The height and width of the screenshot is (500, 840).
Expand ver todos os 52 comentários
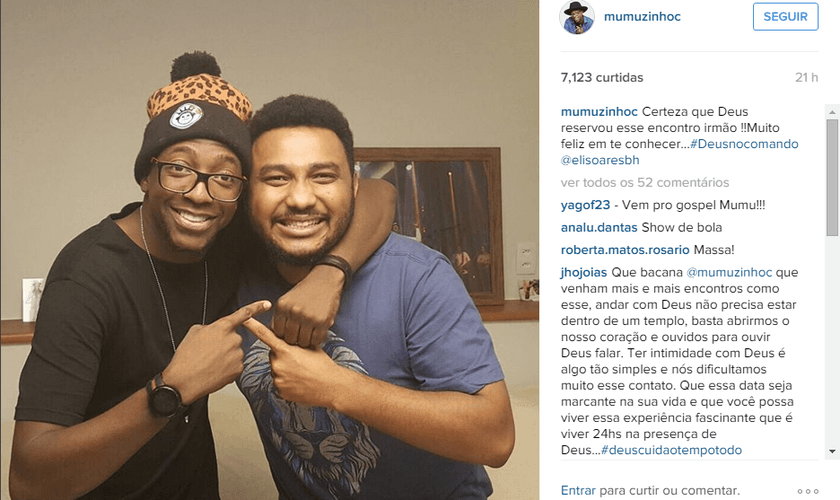pos(645,182)
